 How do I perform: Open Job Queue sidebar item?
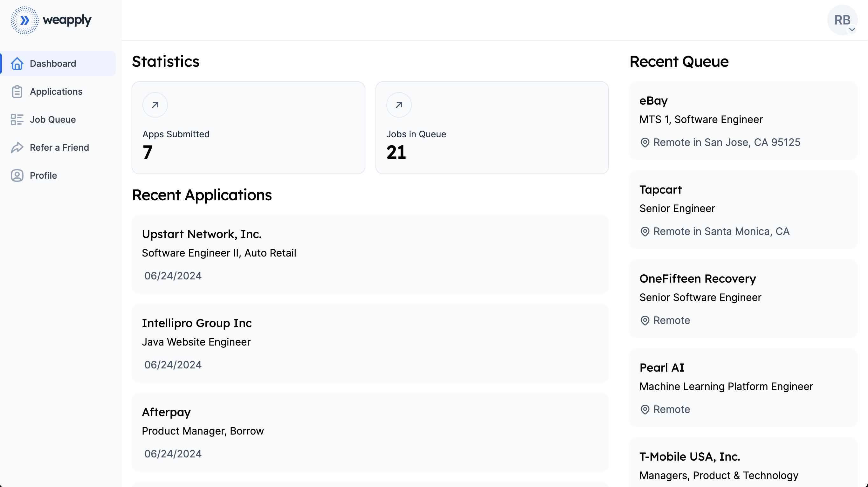(52, 120)
